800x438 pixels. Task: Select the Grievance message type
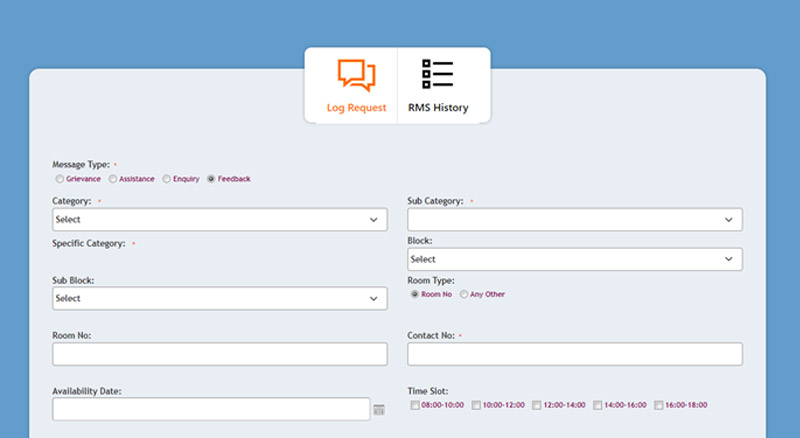pyautogui.click(x=60, y=179)
